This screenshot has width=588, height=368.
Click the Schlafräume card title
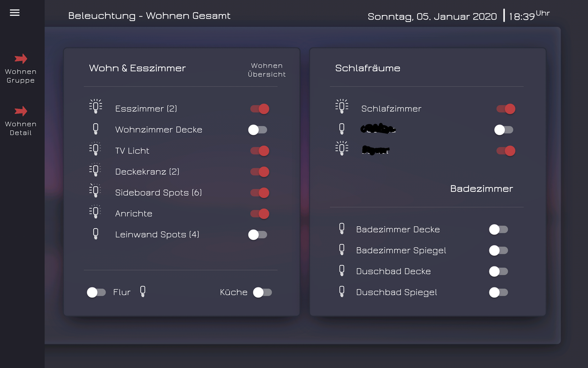click(x=367, y=68)
